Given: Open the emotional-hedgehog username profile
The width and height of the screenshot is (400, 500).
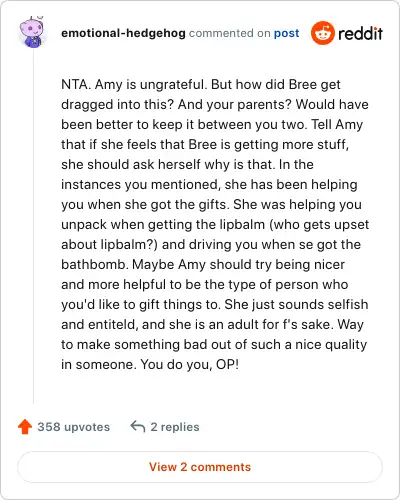Looking at the screenshot, I should [x=123, y=33].
